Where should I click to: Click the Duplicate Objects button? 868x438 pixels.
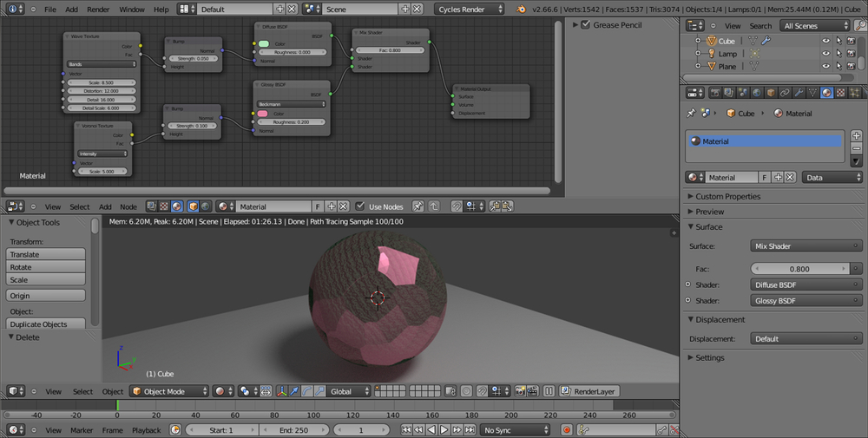(46, 324)
